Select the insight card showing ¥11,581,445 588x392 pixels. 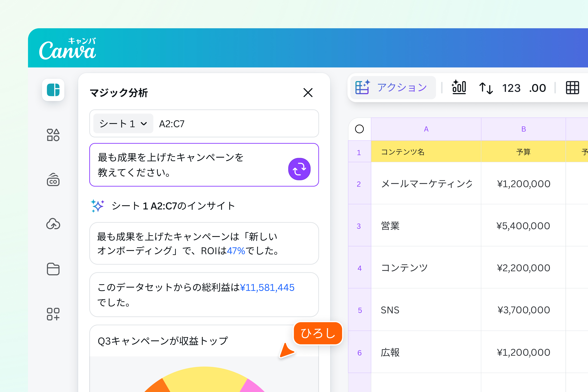(x=204, y=295)
